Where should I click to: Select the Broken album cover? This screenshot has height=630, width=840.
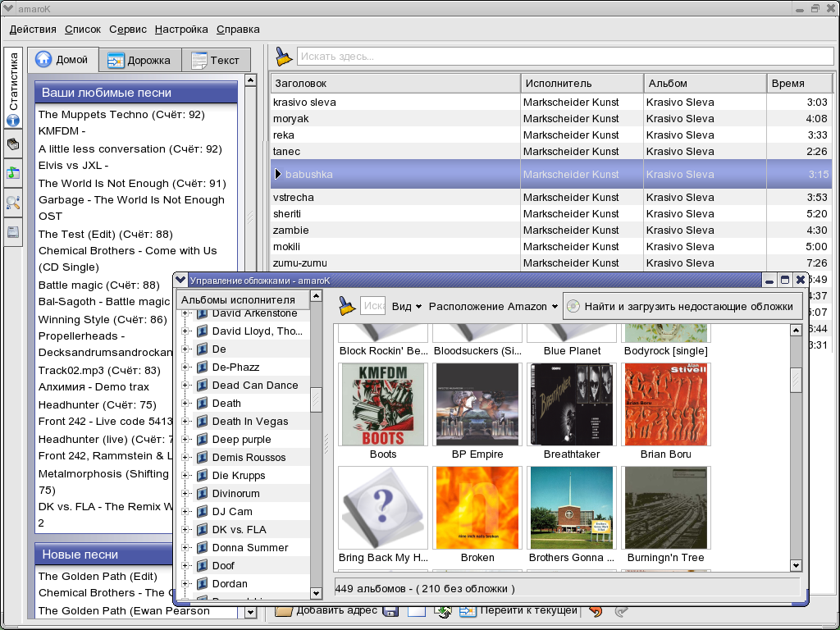tap(477, 507)
